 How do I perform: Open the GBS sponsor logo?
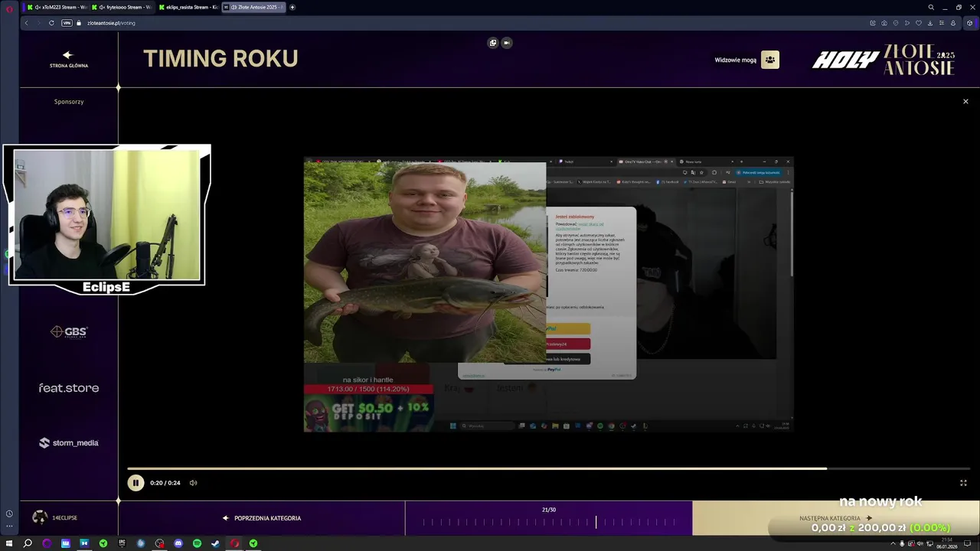pyautogui.click(x=69, y=331)
